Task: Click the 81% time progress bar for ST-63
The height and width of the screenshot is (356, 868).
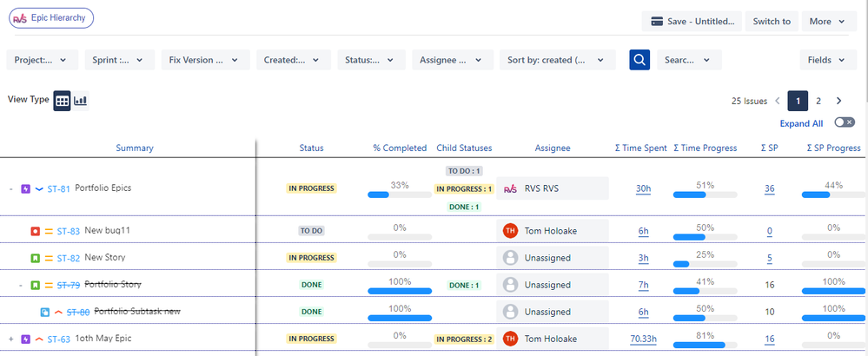Action: coord(706,345)
